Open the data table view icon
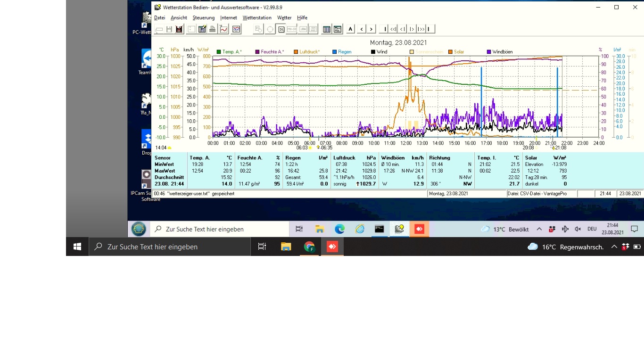Viewport: 644px width, 362px height. pos(326,29)
